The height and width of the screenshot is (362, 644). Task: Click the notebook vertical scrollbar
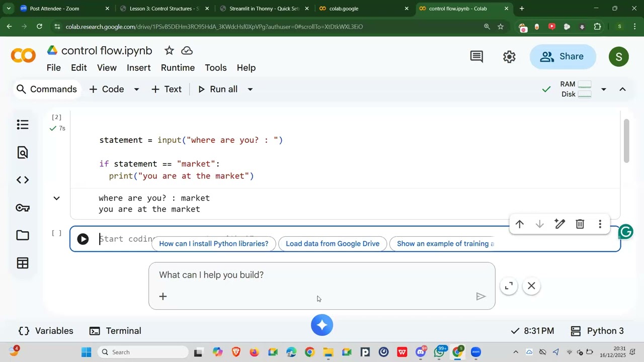626,141
